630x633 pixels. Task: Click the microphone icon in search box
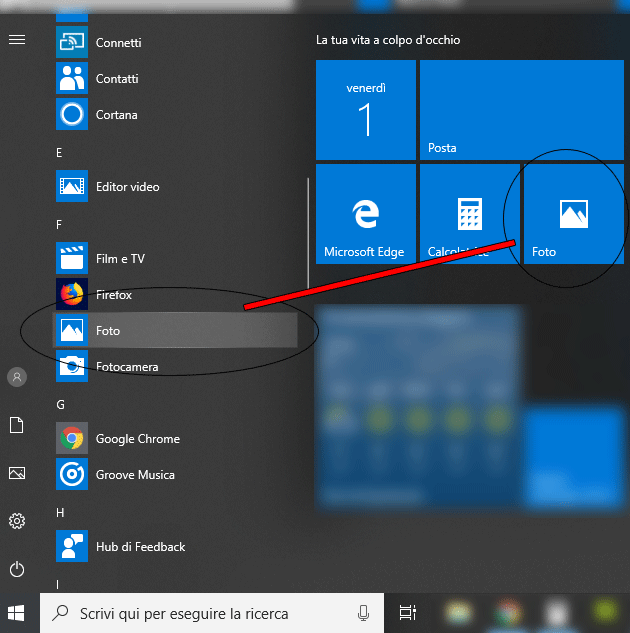tap(363, 613)
